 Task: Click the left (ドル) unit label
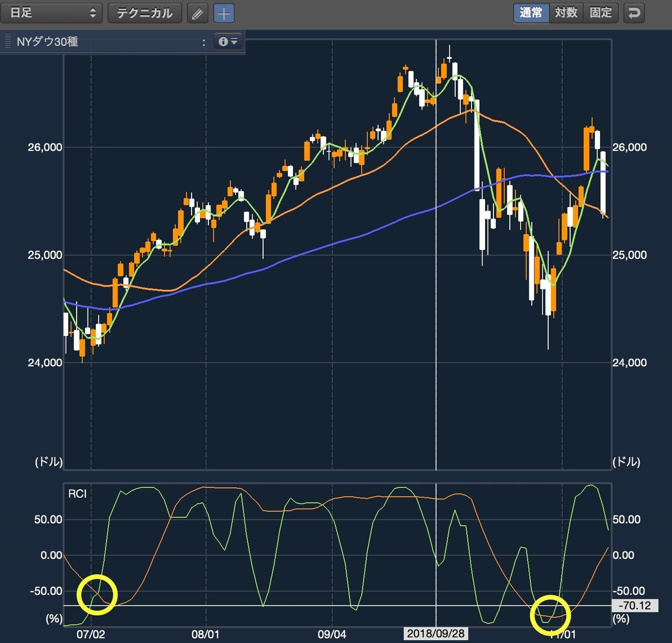pyautogui.click(x=49, y=462)
